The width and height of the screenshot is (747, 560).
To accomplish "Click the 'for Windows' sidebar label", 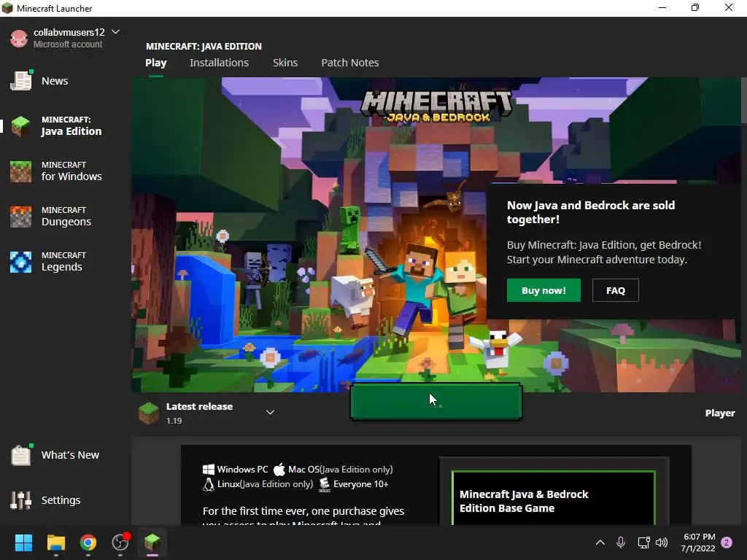I will coord(71,176).
